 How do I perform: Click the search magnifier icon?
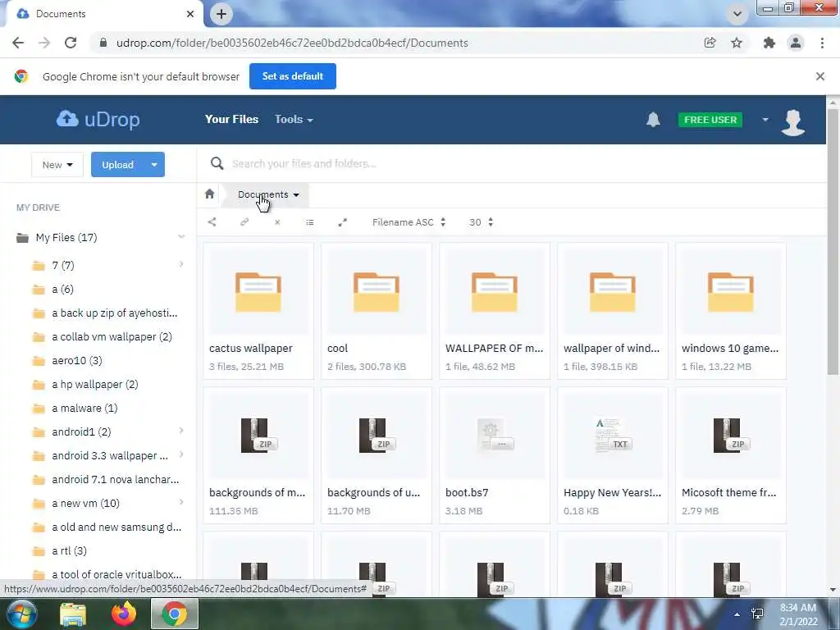[x=217, y=163]
